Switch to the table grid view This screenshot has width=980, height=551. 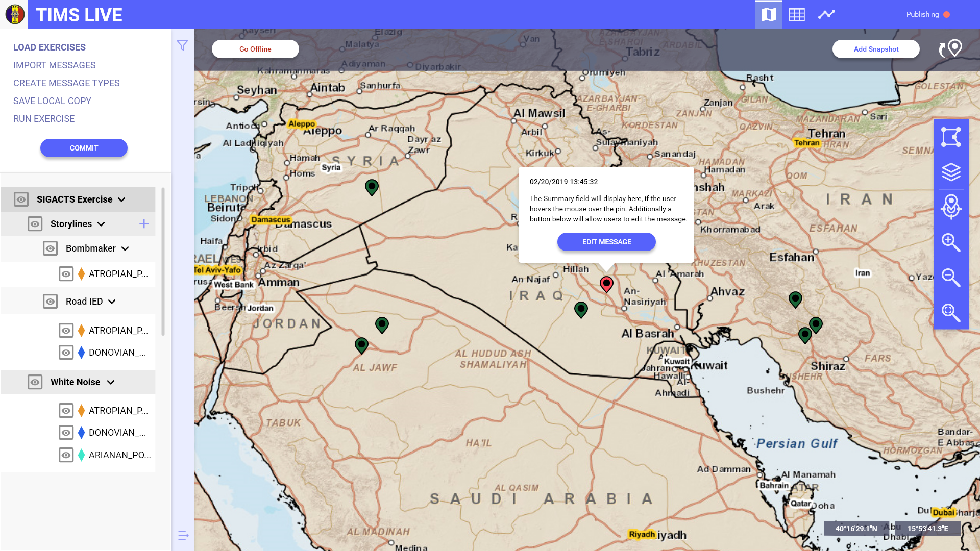pos(796,14)
